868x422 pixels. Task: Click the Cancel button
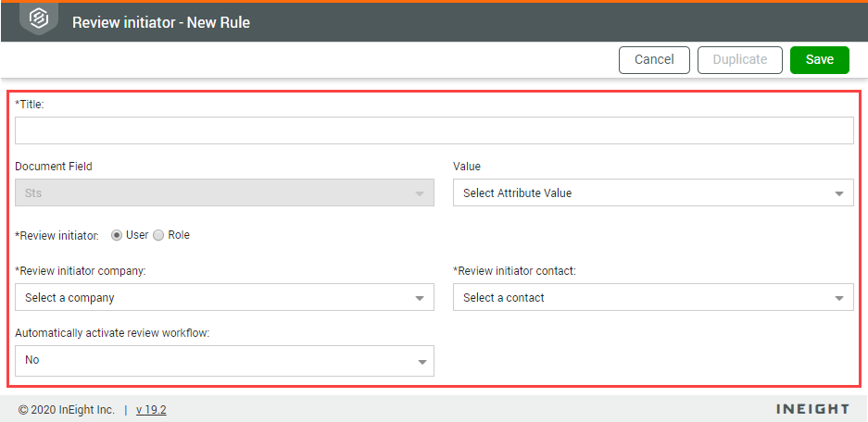pos(654,59)
